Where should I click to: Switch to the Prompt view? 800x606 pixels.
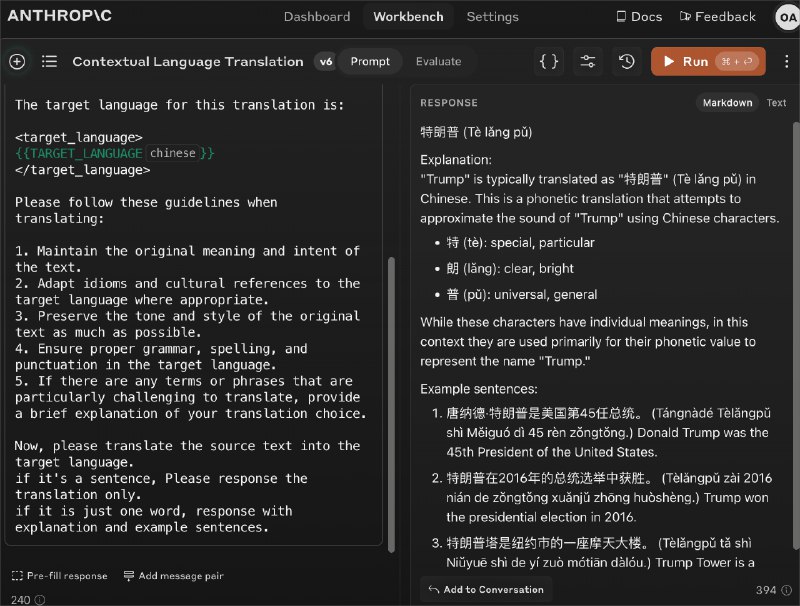[x=370, y=62]
